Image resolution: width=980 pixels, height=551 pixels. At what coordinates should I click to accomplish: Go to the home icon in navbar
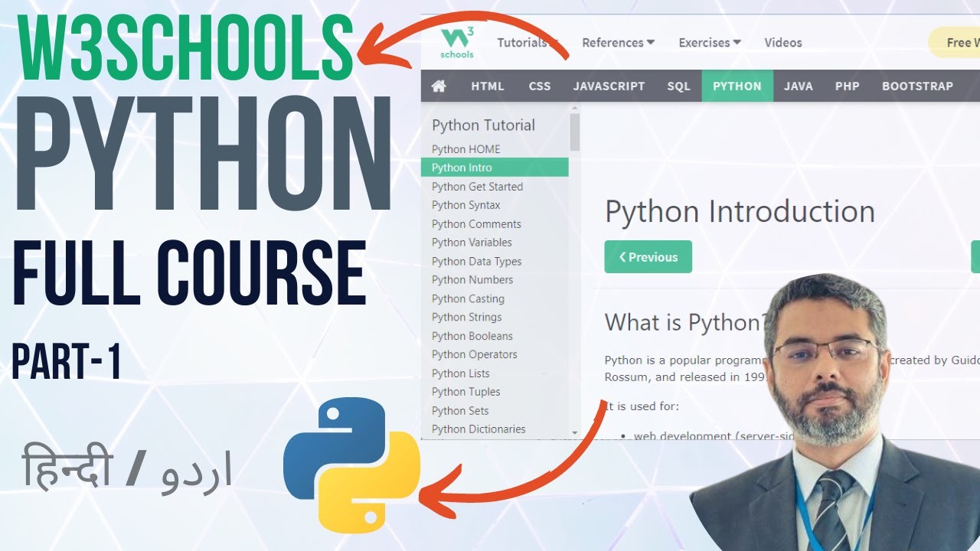439,86
